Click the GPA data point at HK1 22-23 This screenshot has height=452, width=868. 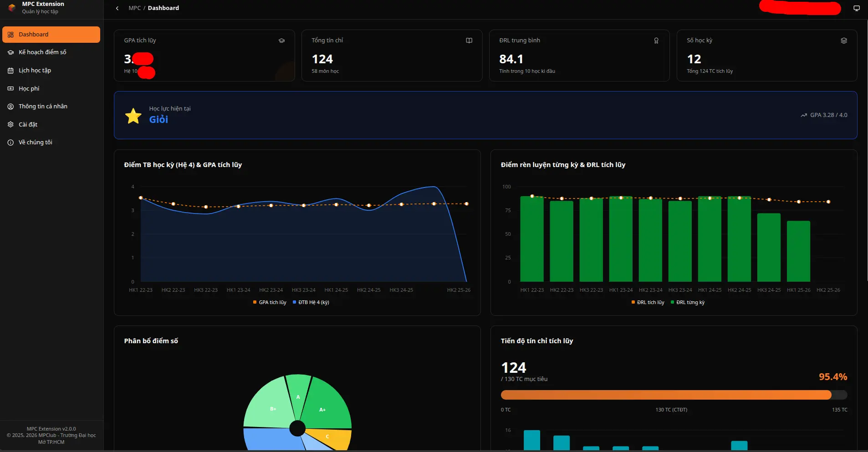tap(141, 198)
